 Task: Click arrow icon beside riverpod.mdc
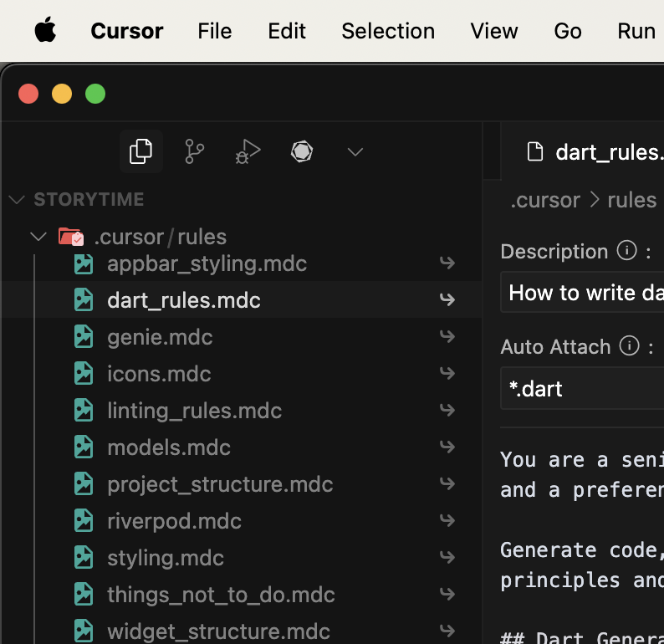pos(447,521)
